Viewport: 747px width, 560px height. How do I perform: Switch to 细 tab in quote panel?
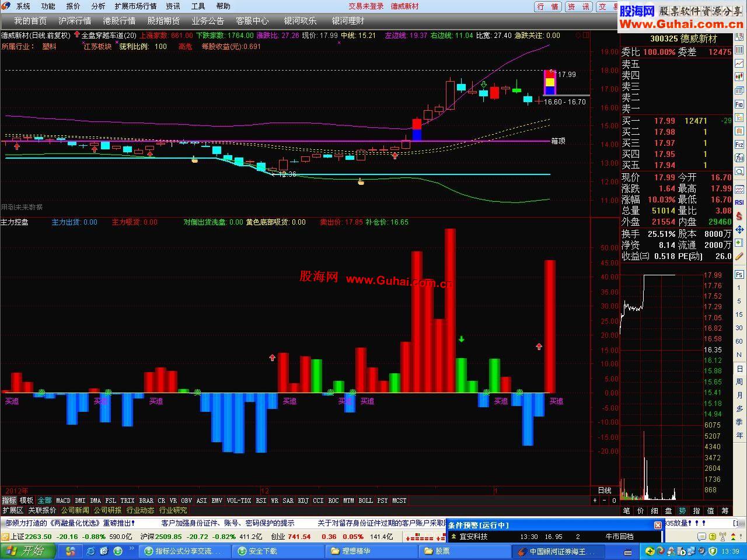pyautogui.click(x=654, y=511)
